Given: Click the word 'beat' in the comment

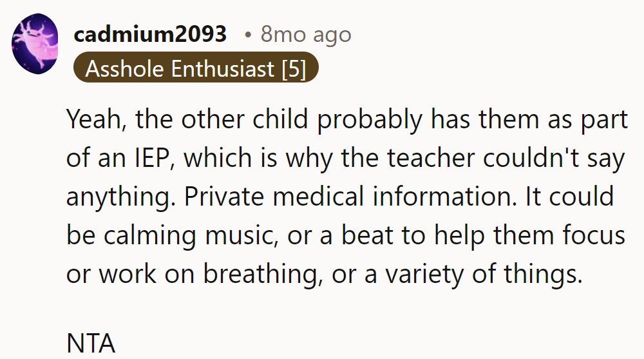Looking at the screenshot, I should click(x=367, y=235).
